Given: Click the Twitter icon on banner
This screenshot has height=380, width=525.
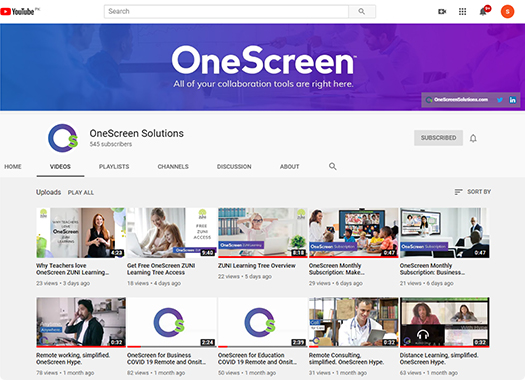Looking at the screenshot, I should [500, 100].
